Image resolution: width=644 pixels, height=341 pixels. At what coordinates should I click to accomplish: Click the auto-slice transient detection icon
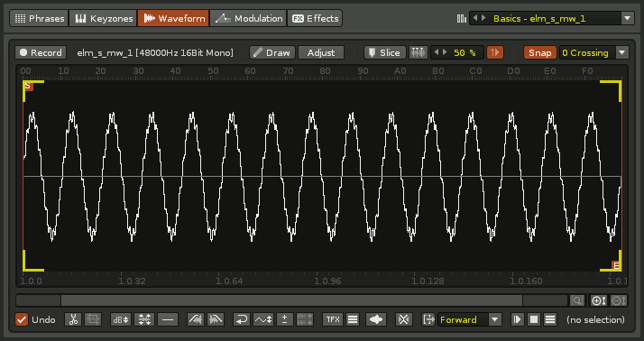[x=419, y=52]
